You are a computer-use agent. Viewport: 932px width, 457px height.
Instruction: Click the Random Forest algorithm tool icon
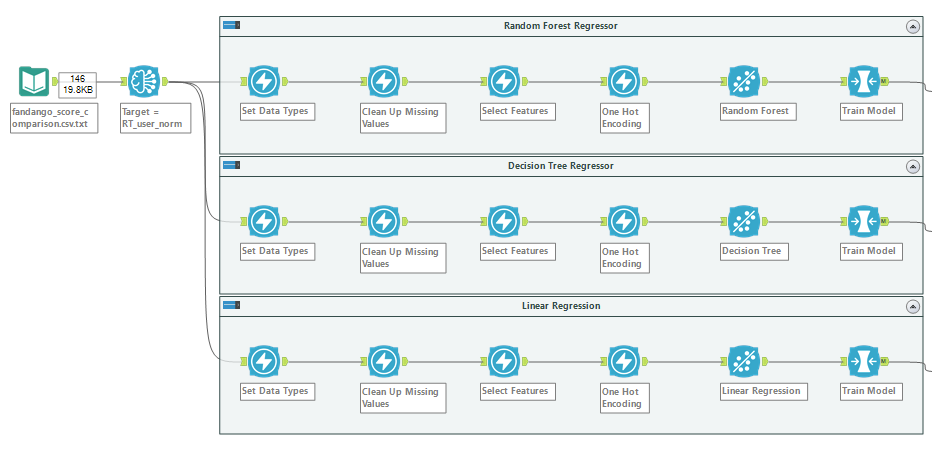[x=744, y=81]
